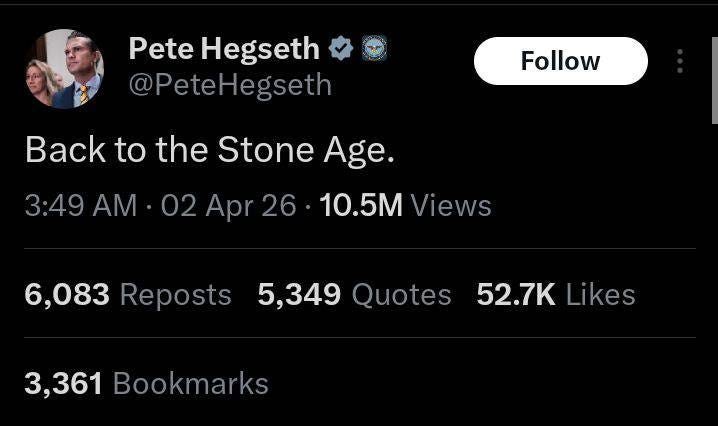The image size is (718, 426).
Task: Click the "Back to the Stone Age." text
Action: [x=209, y=149]
